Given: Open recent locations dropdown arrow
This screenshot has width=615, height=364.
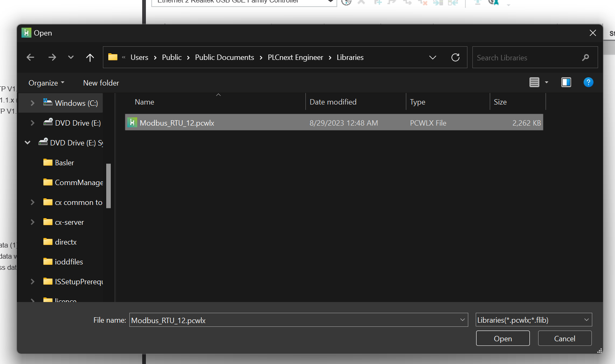Looking at the screenshot, I should point(71,57).
